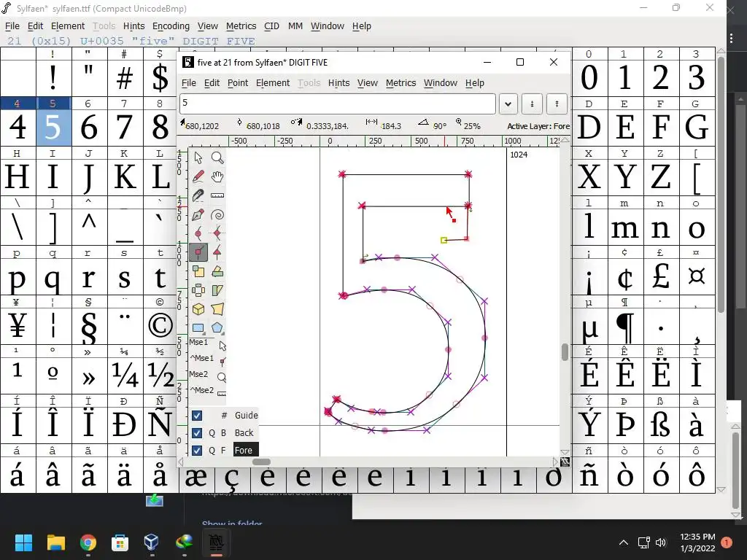Screen dimensions: 747x560
Task: Select the Scale selection tool
Action: pyautogui.click(x=198, y=271)
